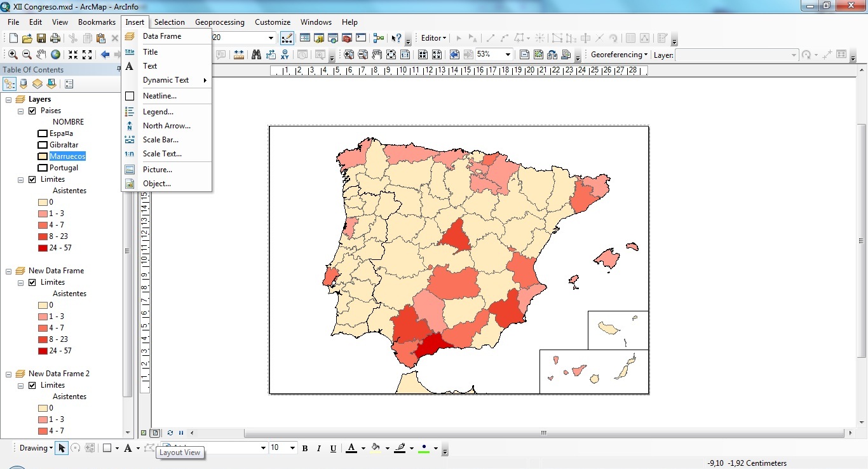The width and height of the screenshot is (868, 469).
Task: Click the Editor toolbar button
Action: (431, 37)
